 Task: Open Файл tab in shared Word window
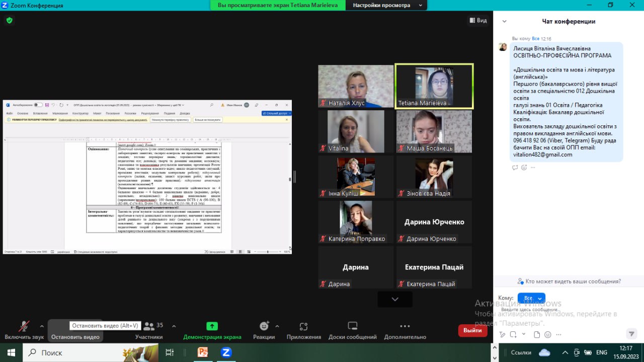coord(10,113)
